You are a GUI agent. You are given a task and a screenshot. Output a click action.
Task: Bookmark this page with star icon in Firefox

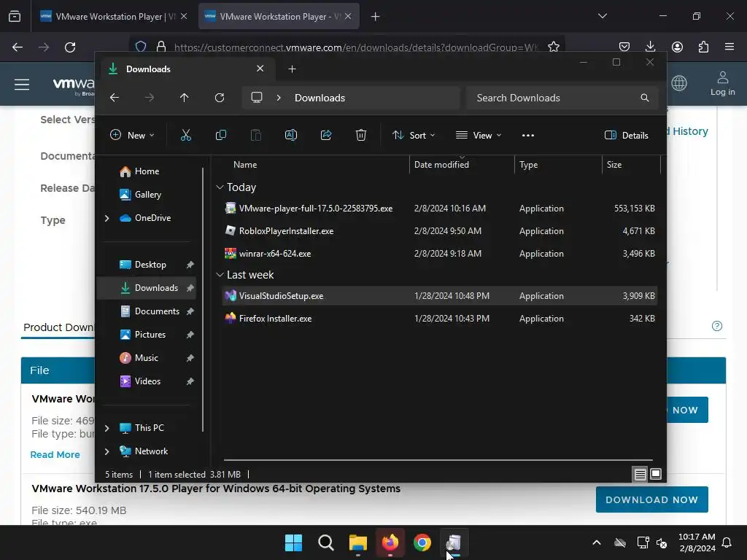pyautogui.click(x=554, y=47)
